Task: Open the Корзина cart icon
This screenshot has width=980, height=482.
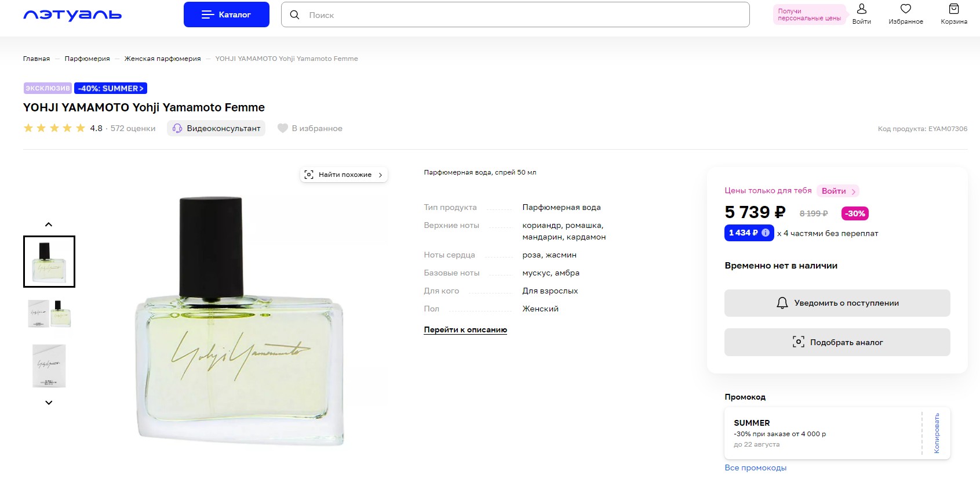Action: click(x=954, y=15)
